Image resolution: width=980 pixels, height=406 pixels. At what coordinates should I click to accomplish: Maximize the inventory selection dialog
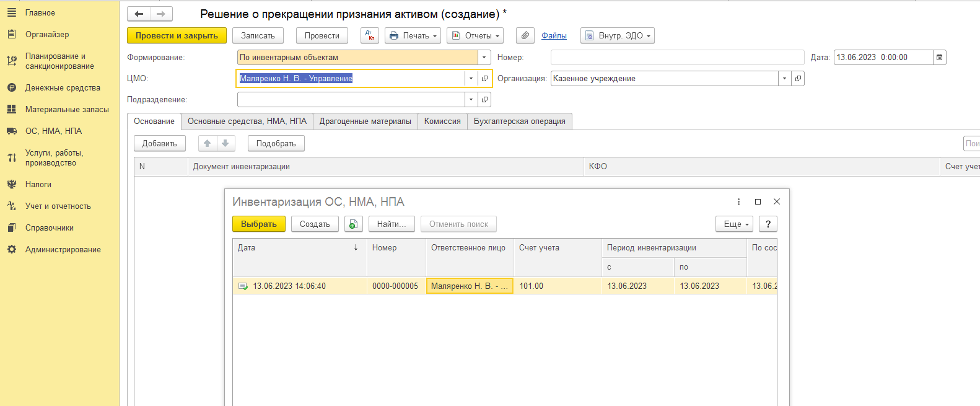(x=758, y=201)
